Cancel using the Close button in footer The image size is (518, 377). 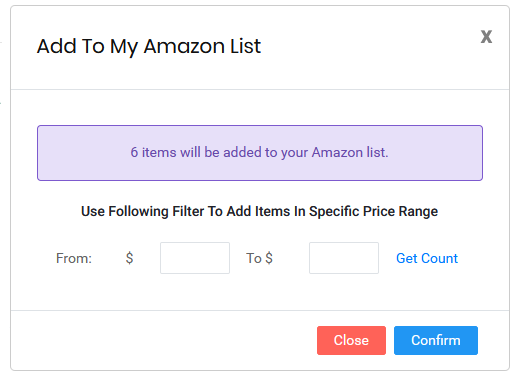click(x=351, y=340)
